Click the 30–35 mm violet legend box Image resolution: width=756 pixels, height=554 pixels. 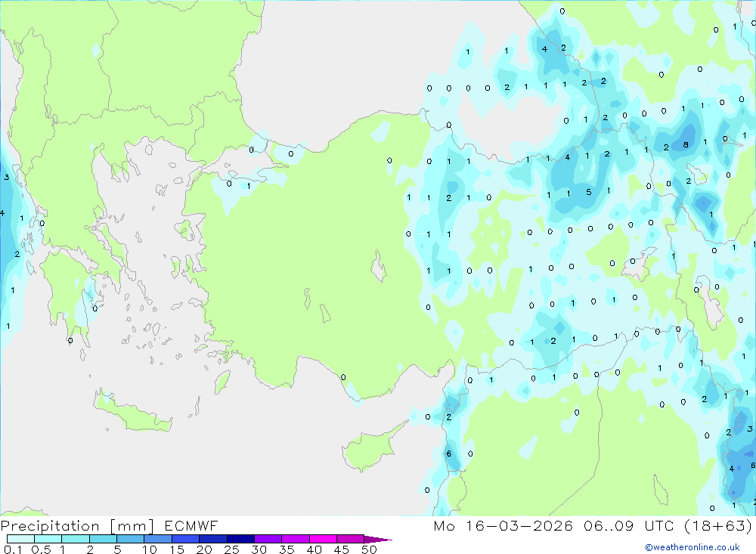tap(268, 539)
